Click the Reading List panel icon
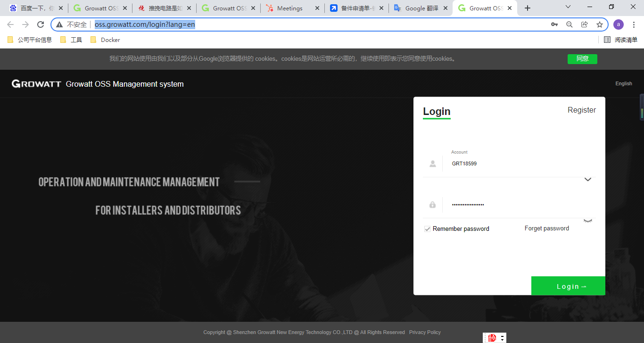Screen dimensions: 644x343 click(x=607, y=40)
